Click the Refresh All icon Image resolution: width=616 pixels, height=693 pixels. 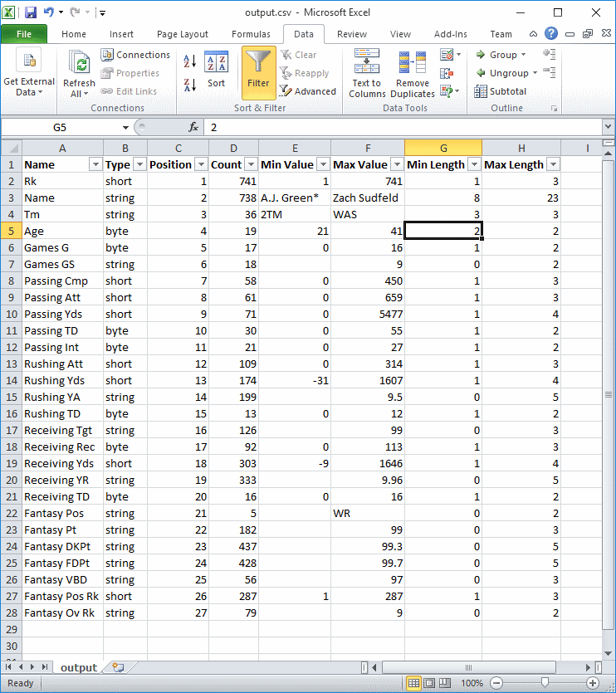[79, 62]
